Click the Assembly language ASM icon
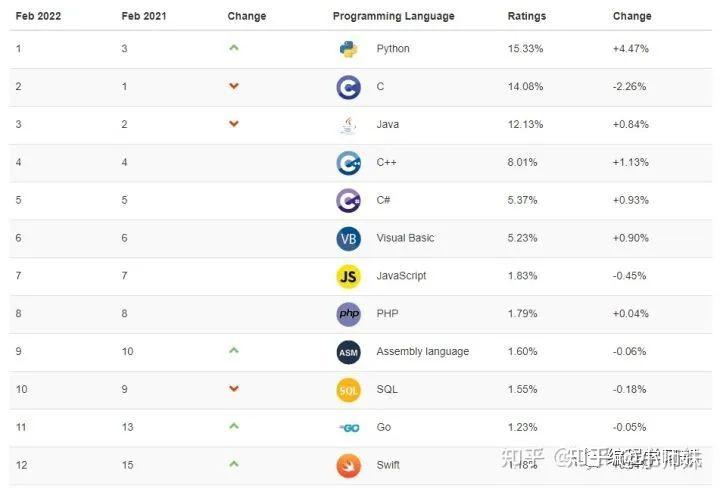 tap(348, 352)
